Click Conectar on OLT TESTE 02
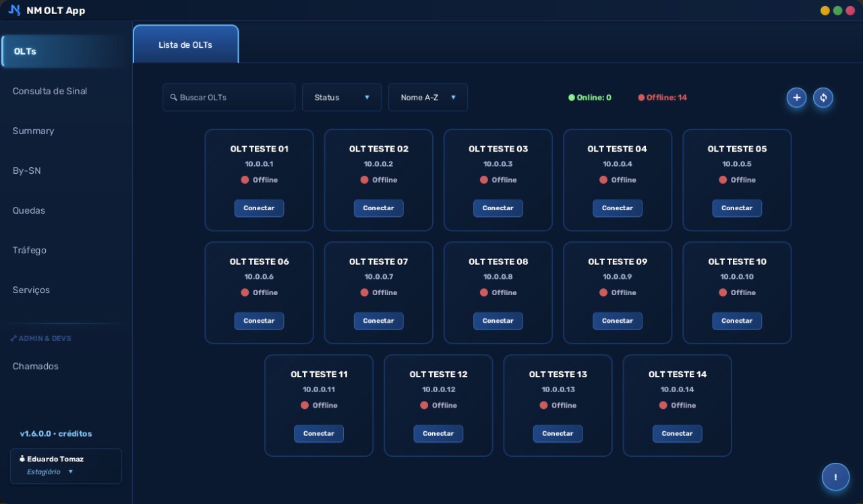This screenshot has height=504, width=863. pos(378,208)
